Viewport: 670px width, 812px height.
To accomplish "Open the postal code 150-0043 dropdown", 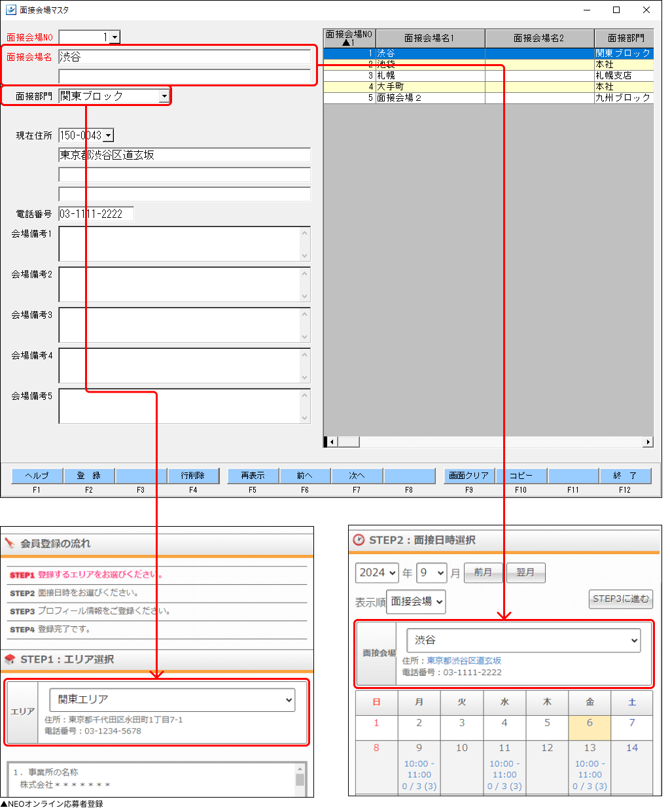I will click(x=109, y=135).
